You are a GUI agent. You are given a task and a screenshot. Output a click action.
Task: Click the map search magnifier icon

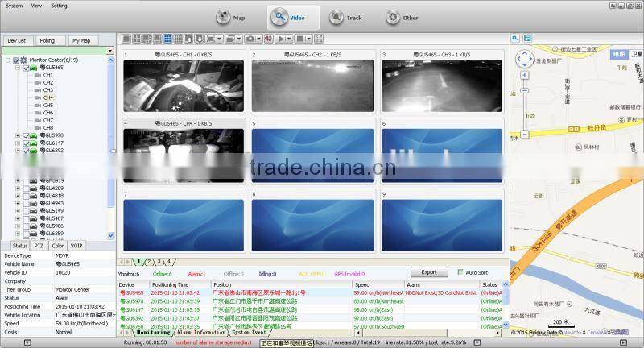pos(515,38)
